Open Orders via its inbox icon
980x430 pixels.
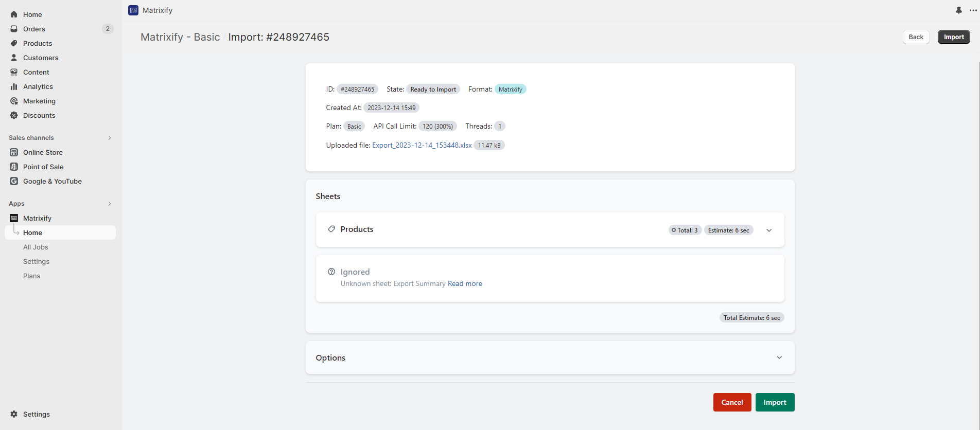[x=14, y=29]
